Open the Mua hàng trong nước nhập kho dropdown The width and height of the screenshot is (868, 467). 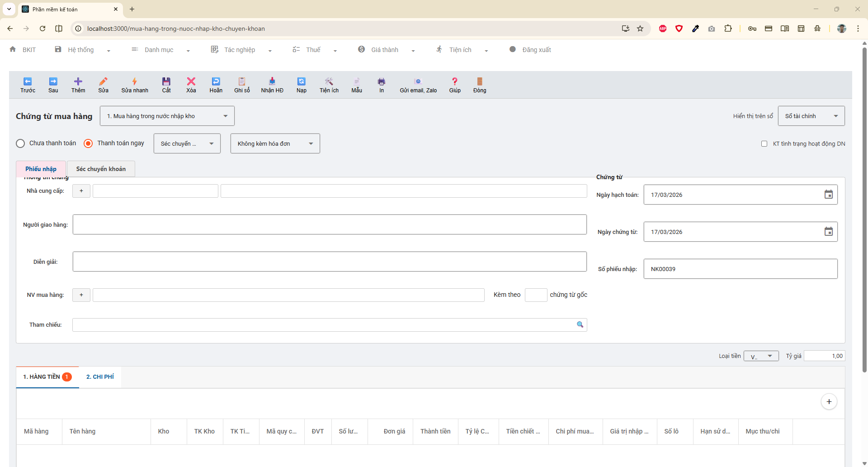click(167, 116)
